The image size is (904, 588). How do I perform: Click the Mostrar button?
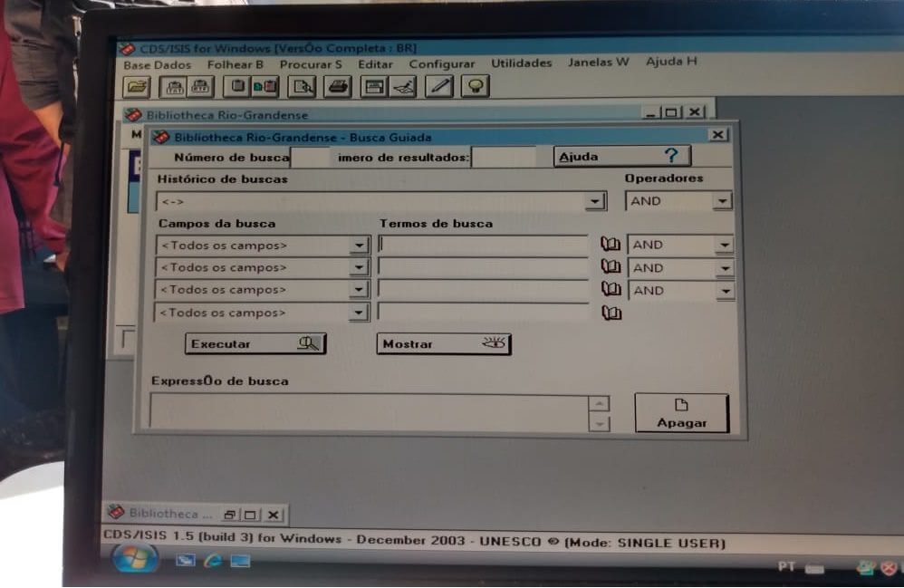click(x=443, y=343)
